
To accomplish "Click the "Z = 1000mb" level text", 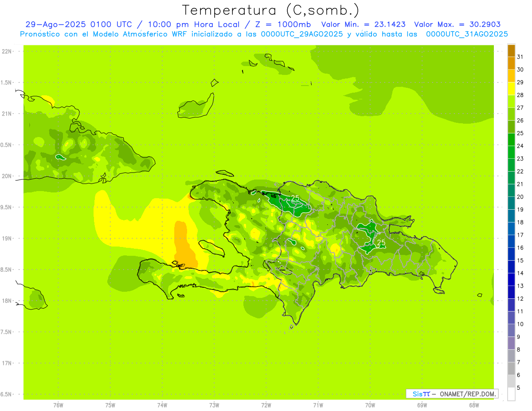I will click(283, 24).
